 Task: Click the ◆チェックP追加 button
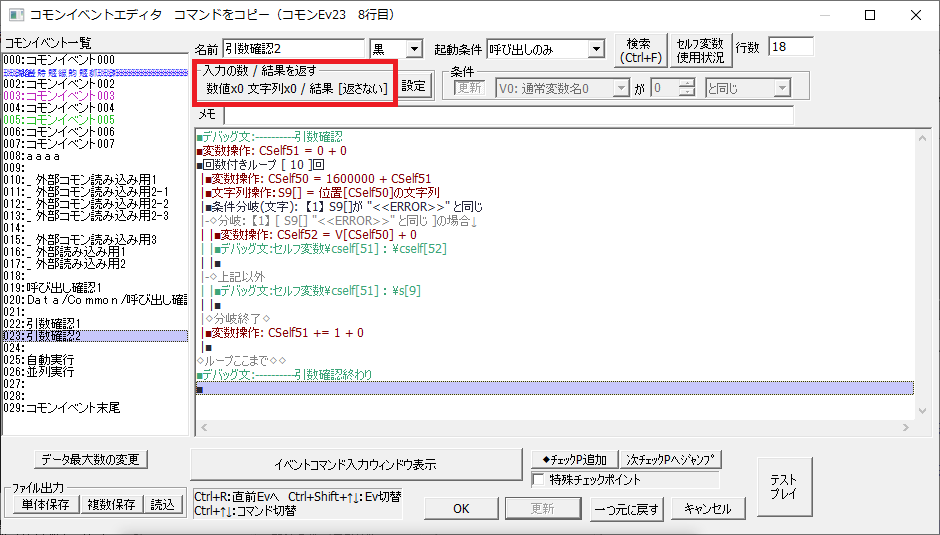pyautogui.click(x=574, y=459)
